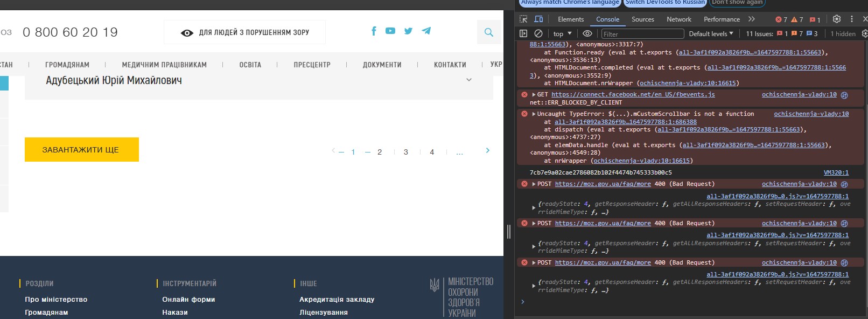Click the website search magnifier icon
Image resolution: width=868 pixels, height=319 pixels.
point(489,32)
